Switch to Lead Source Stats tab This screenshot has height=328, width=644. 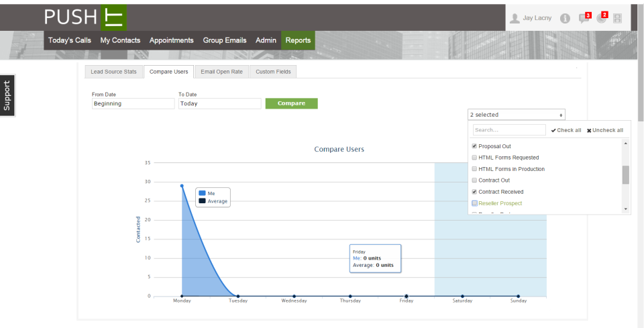(x=113, y=71)
